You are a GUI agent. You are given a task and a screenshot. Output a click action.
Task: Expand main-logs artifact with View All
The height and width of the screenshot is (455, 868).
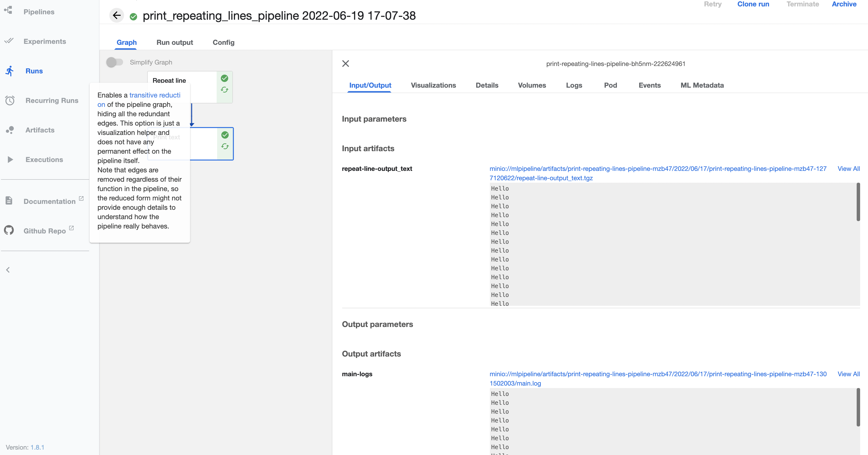coord(849,374)
